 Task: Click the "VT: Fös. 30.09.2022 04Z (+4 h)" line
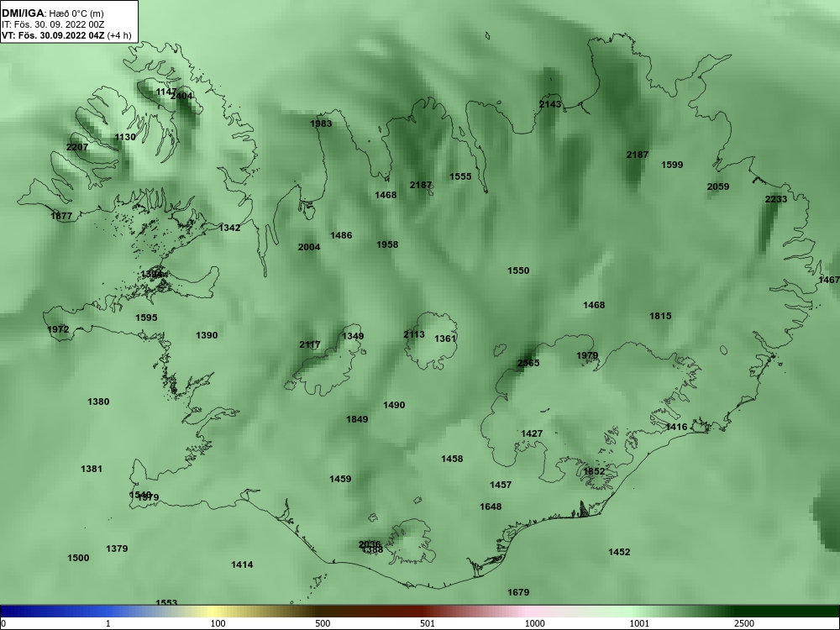66,36
